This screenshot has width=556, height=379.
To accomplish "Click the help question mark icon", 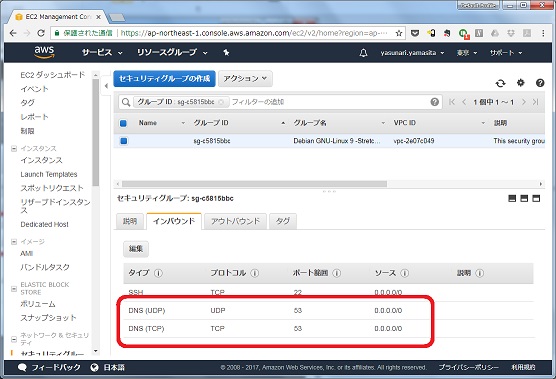I will pyautogui.click(x=540, y=83).
